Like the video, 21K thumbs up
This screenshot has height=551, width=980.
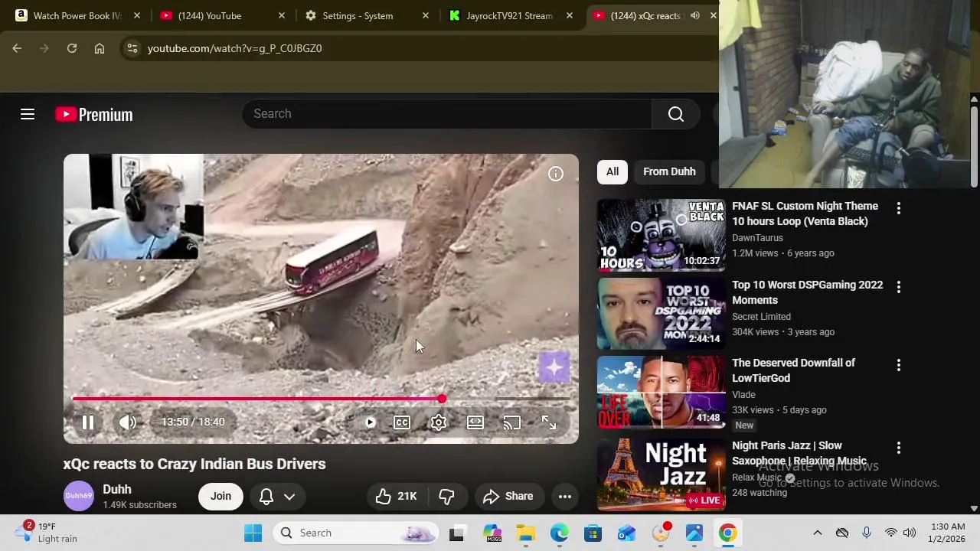pos(397,496)
